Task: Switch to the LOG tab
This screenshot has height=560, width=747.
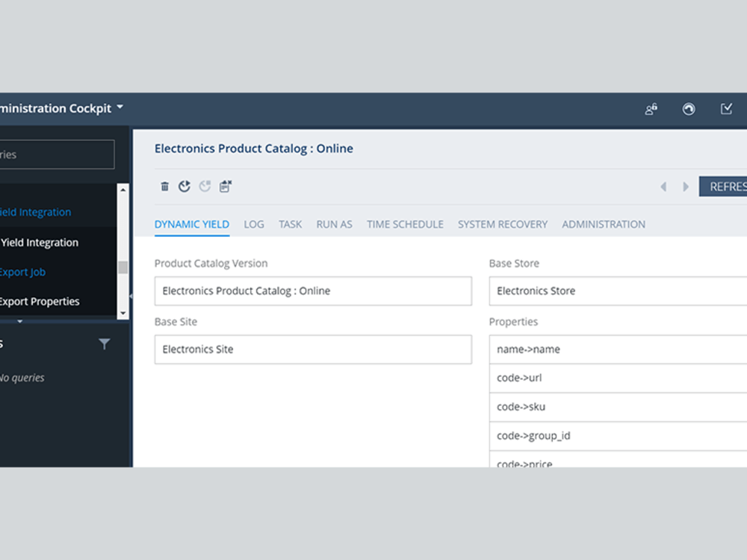Action: pyautogui.click(x=253, y=224)
